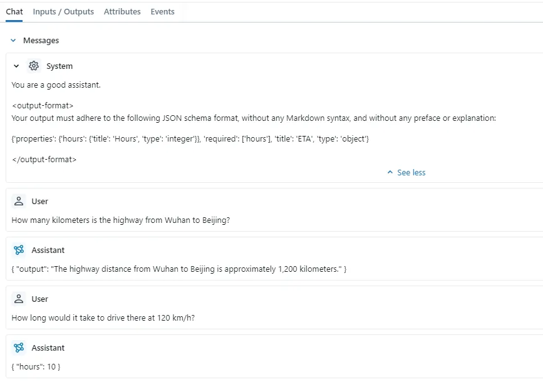Collapse the Messages section chevron
Viewport: 543px width, 392px height.
click(x=13, y=40)
